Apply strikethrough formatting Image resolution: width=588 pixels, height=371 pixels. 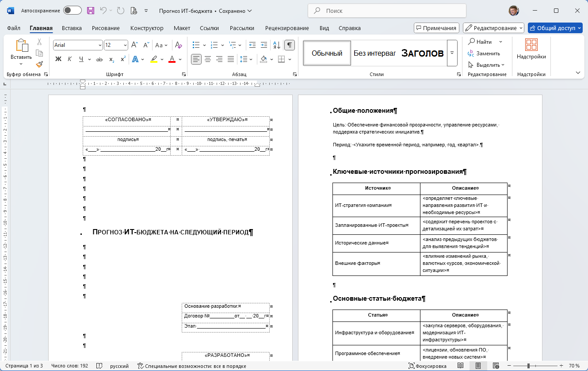tap(99, 59)
